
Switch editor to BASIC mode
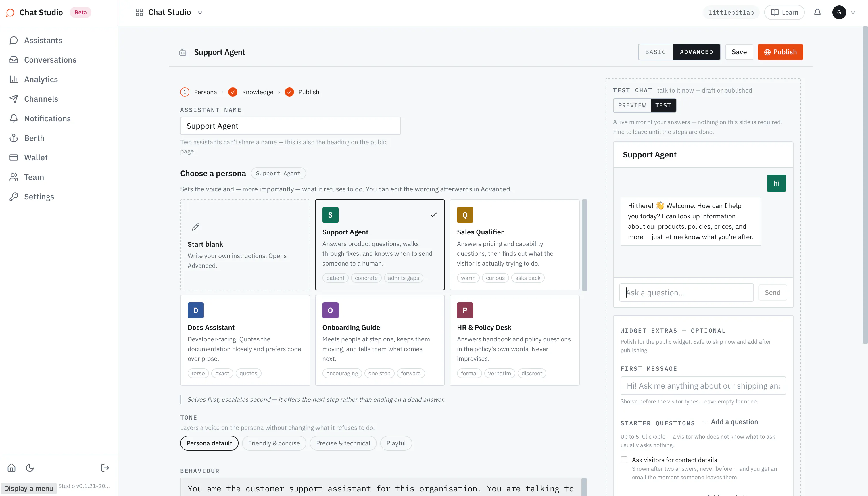[x=655, y=52]
